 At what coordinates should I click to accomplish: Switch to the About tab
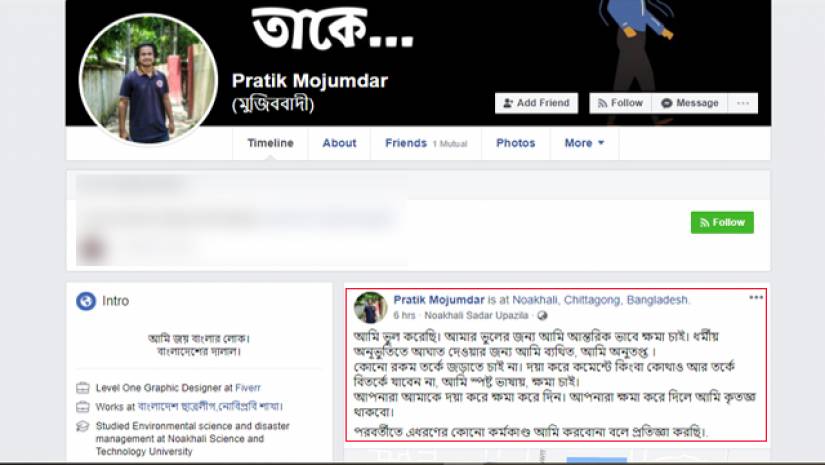[339, 143]
